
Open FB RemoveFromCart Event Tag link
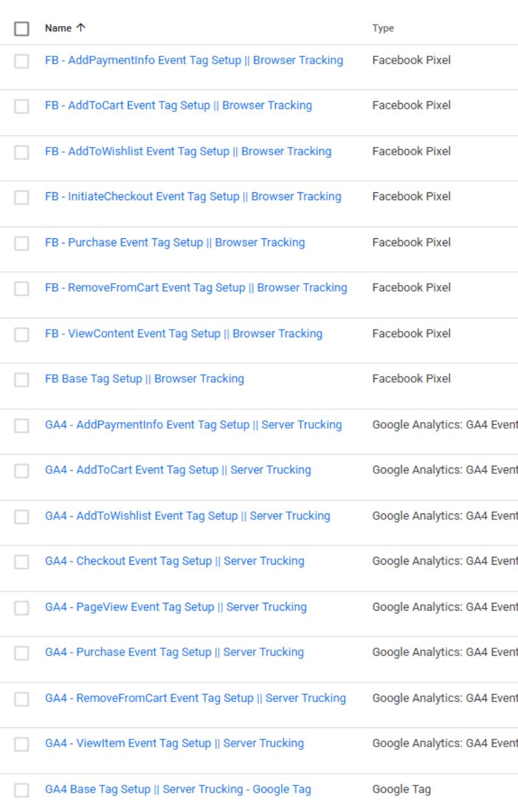196,288
